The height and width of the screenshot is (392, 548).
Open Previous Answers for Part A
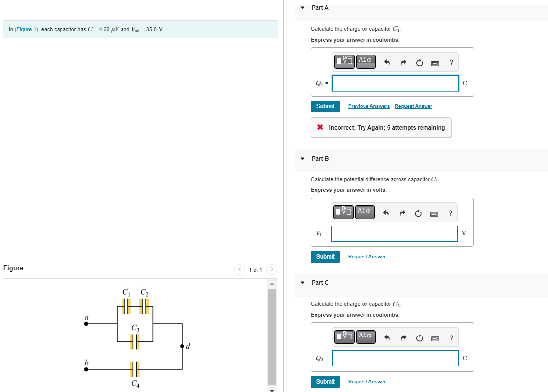tap(368, 106)
